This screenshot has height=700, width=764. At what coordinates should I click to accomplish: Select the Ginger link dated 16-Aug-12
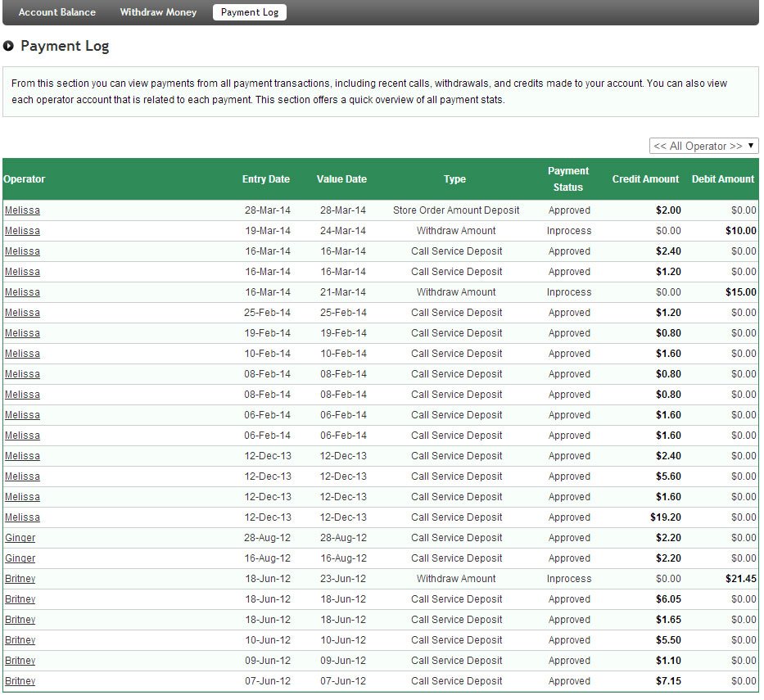point(20,558)
